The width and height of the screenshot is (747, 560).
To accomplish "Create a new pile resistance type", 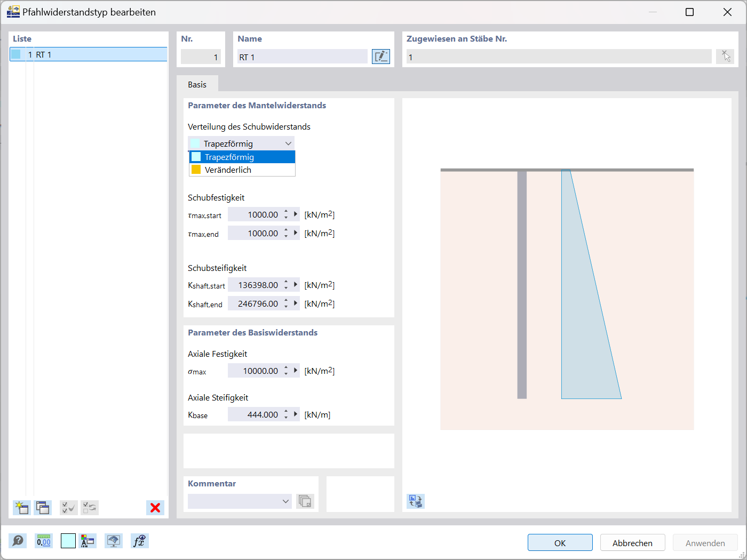I will [x=21, y=507].
